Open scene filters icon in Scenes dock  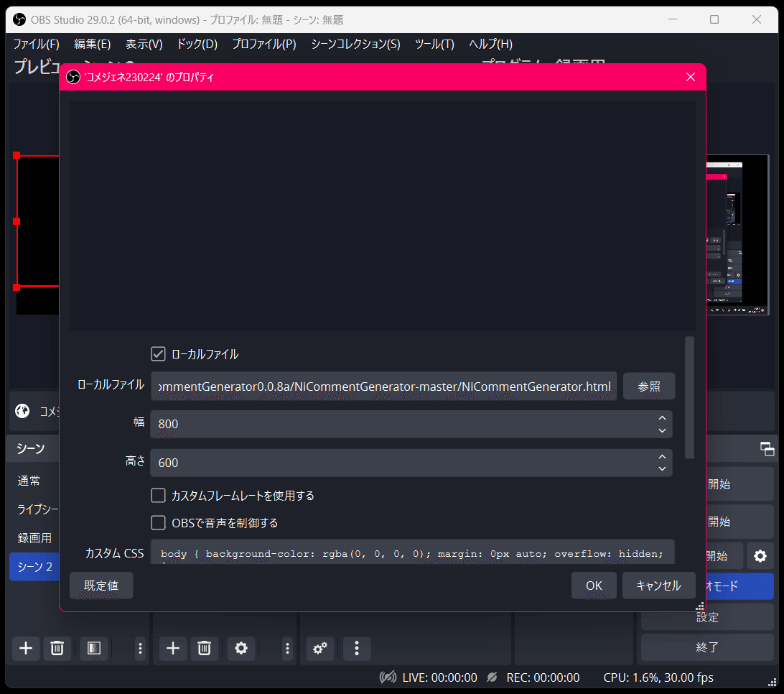coord(94,649)
